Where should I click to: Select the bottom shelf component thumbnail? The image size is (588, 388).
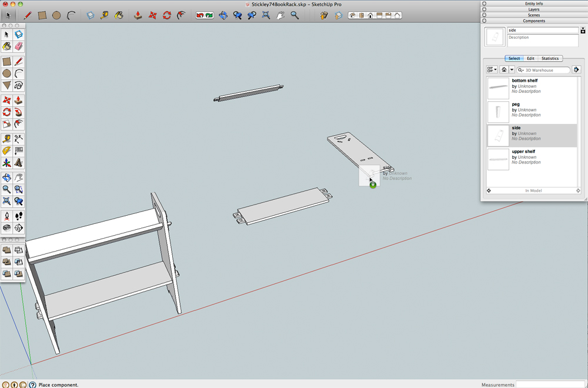click(x=498, y=88)
